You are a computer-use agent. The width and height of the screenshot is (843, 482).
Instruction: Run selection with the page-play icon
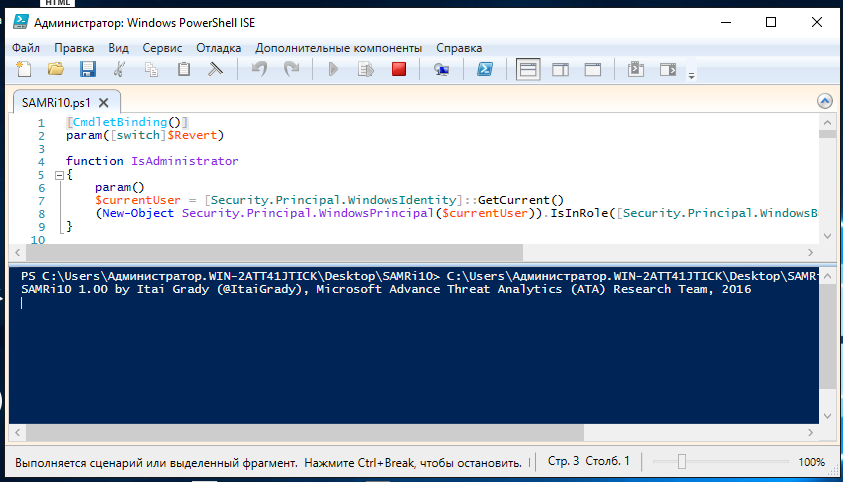click(366, 69)
